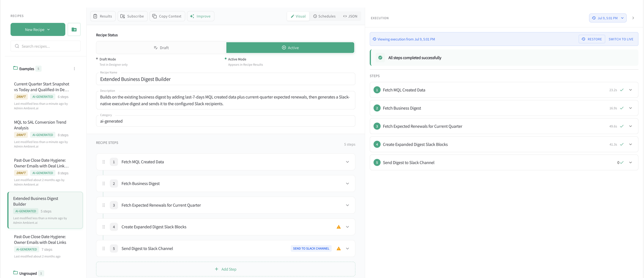Click the Add Step button
The height and width of the screenshot is (278, 644).
(x=226, y=269)
